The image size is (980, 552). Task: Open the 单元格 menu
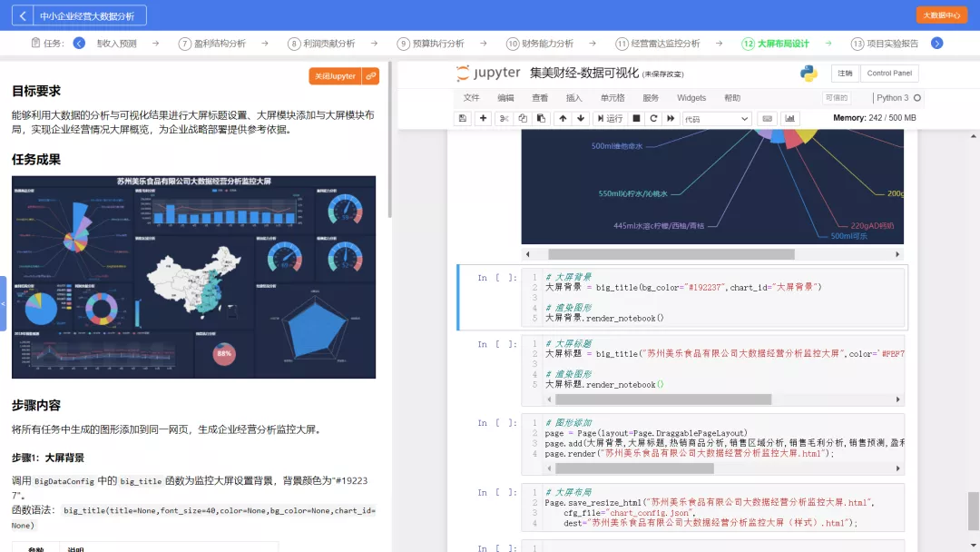[612, 98]
